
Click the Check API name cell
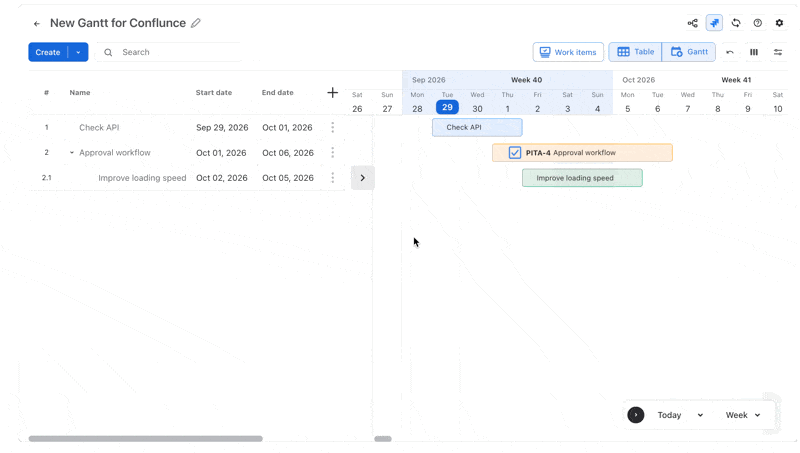click(99, 128)
